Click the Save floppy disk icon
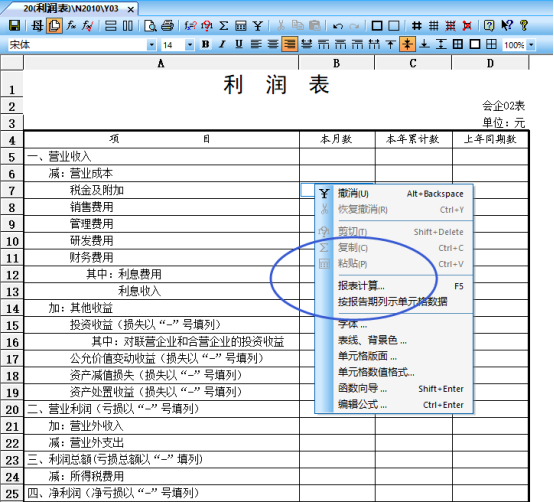 tap(14, 26)
